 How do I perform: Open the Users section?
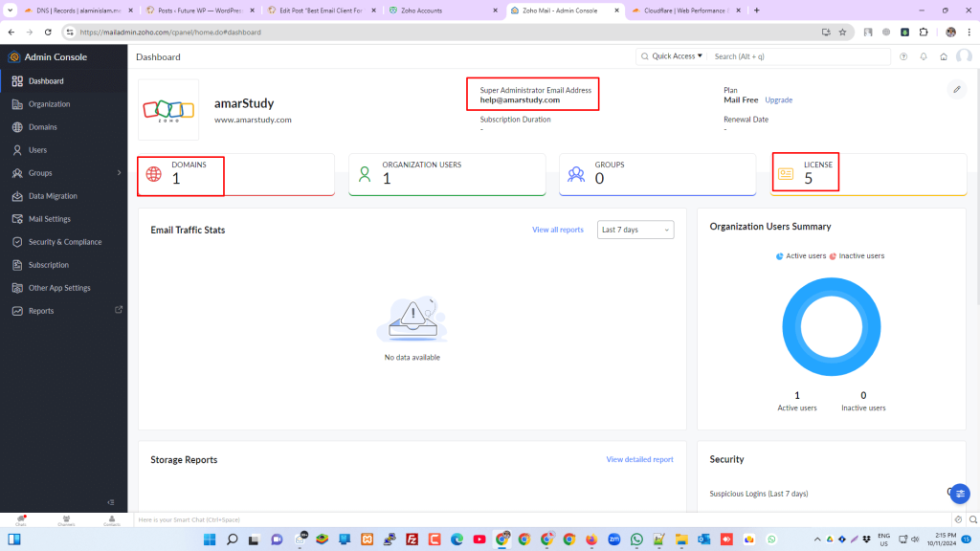[64, 150]
